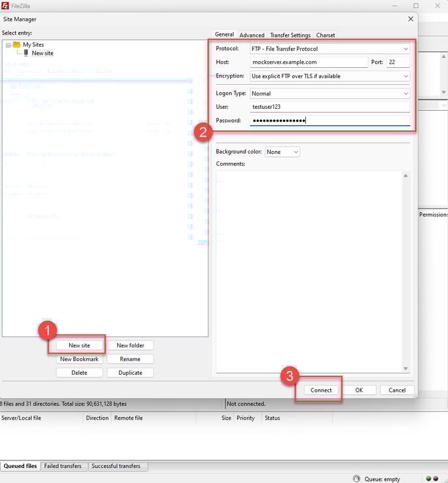
Task: Click the User field testuser123
Action: click(330, 107)
